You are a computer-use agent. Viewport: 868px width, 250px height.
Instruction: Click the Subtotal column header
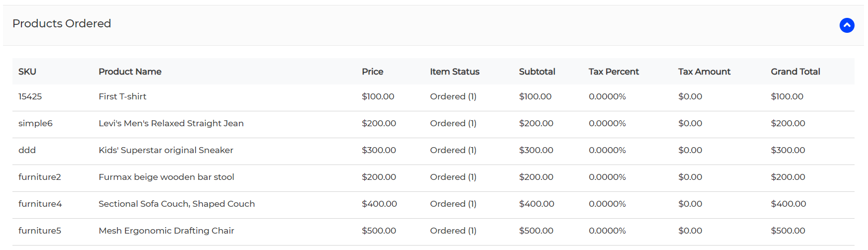[x=537, y=72]
